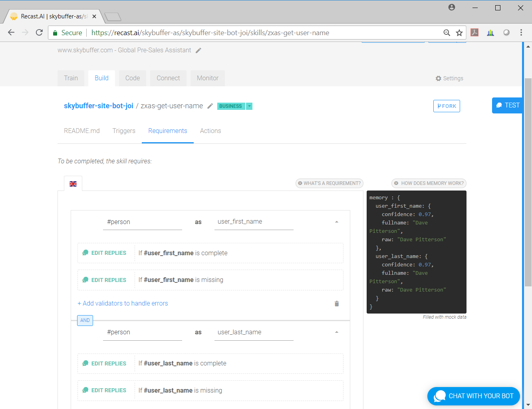Edit the bot description with pencil icon

pos(199,50)
